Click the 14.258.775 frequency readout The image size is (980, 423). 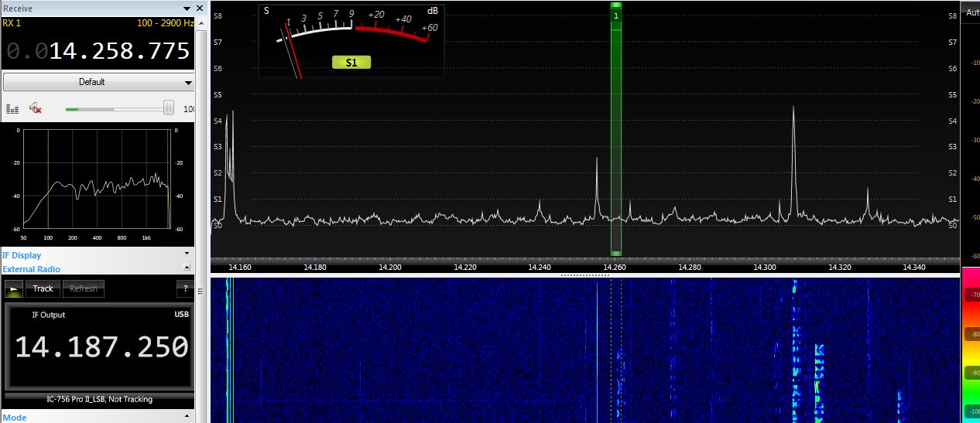tap(98, 51)
